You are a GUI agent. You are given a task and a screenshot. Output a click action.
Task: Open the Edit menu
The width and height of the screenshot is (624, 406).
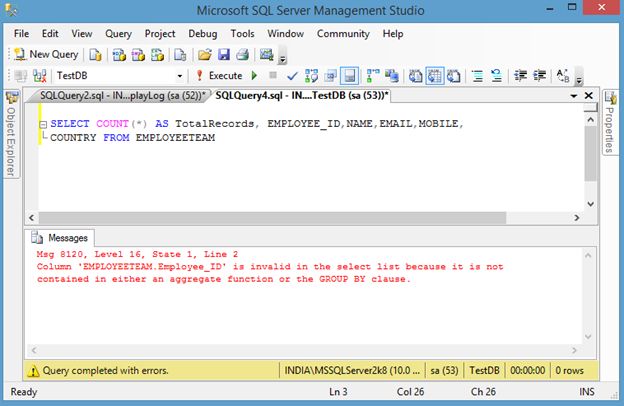pos(50,34)
